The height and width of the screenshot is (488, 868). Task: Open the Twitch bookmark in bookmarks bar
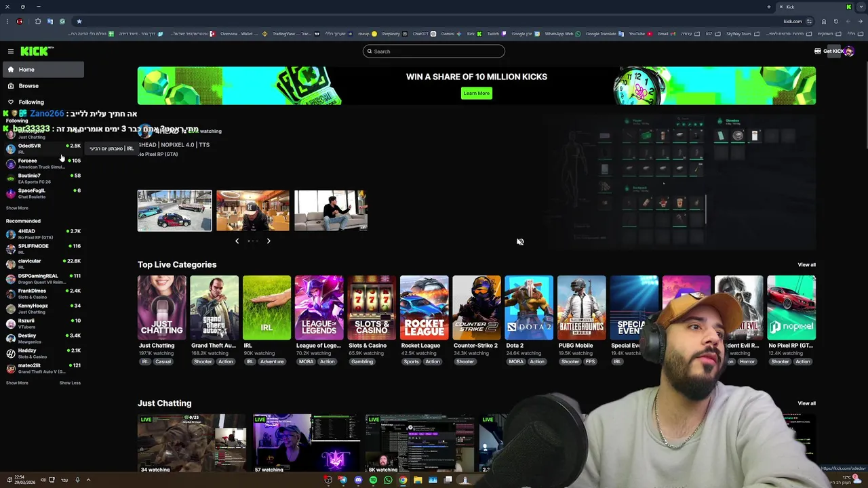497,33
